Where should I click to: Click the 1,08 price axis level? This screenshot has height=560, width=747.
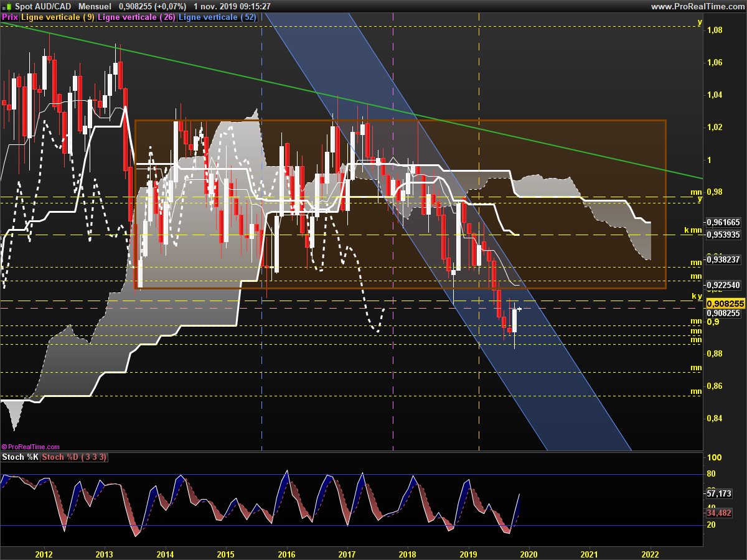click(713, 30)
